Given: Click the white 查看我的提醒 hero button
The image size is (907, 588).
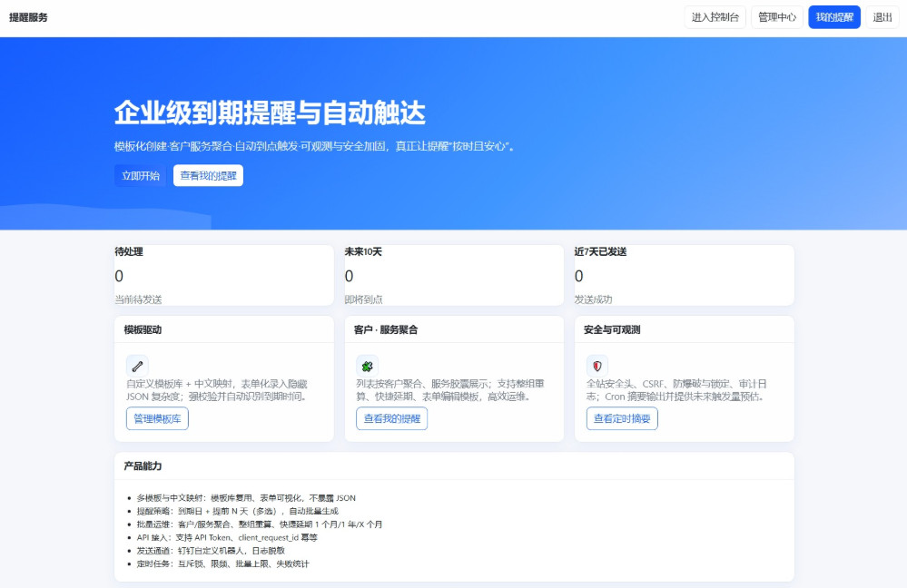Looking at the screenshot, I should coord(208,175).
